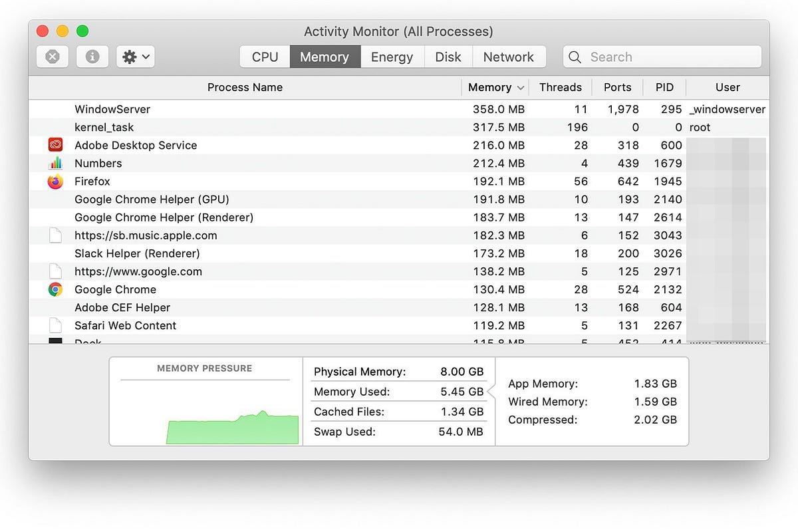Click WindowServer memory value 358.0 MB
This screenshot has height=532, width=798.
coord(499,109)
